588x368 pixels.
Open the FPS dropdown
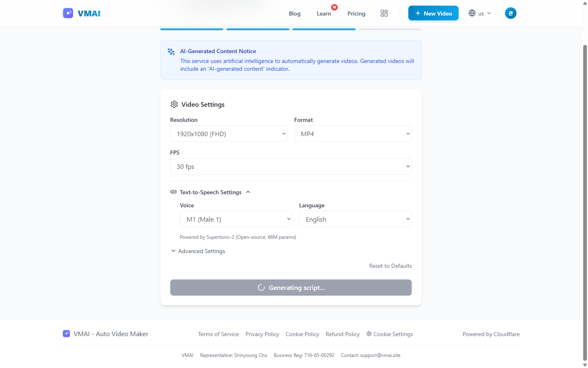point(291,166)
